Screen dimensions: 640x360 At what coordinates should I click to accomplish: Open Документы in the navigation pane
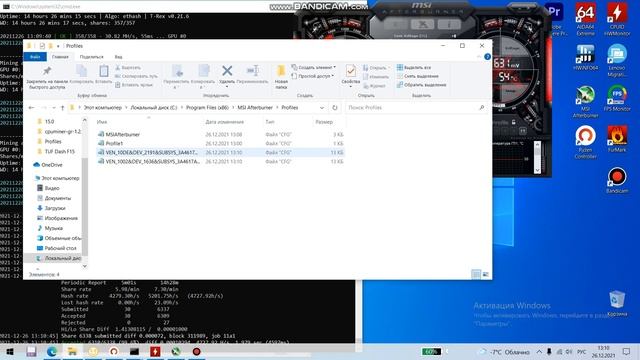[x=58, y=198]
